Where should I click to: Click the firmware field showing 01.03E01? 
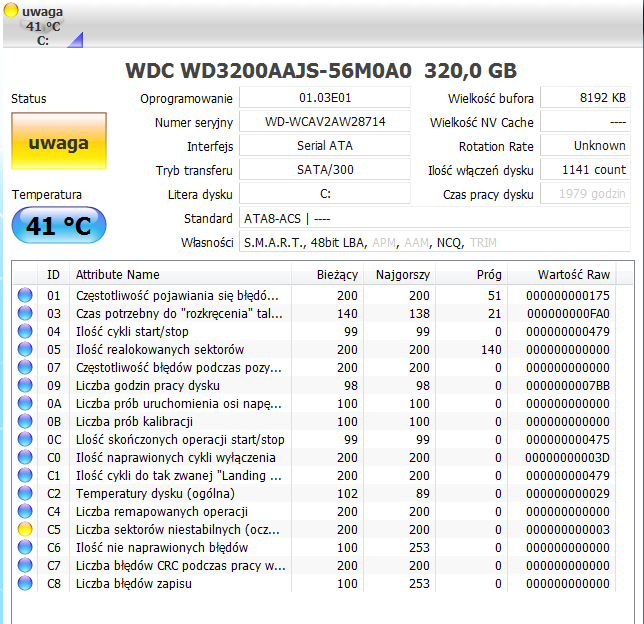325,98
